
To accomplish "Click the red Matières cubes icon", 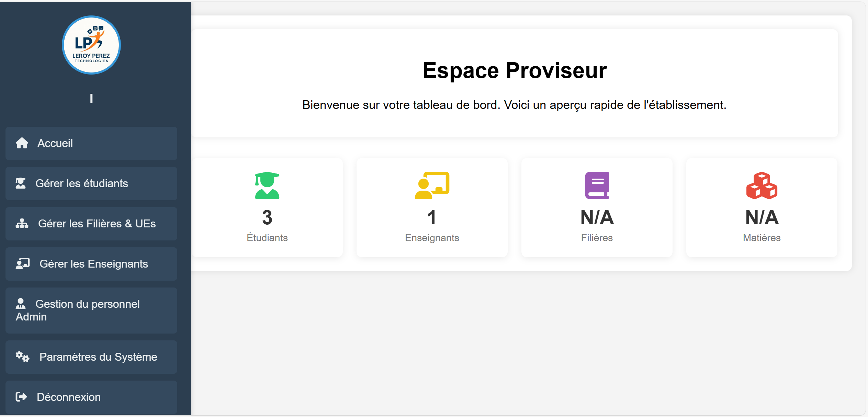I will coord(762,185).
